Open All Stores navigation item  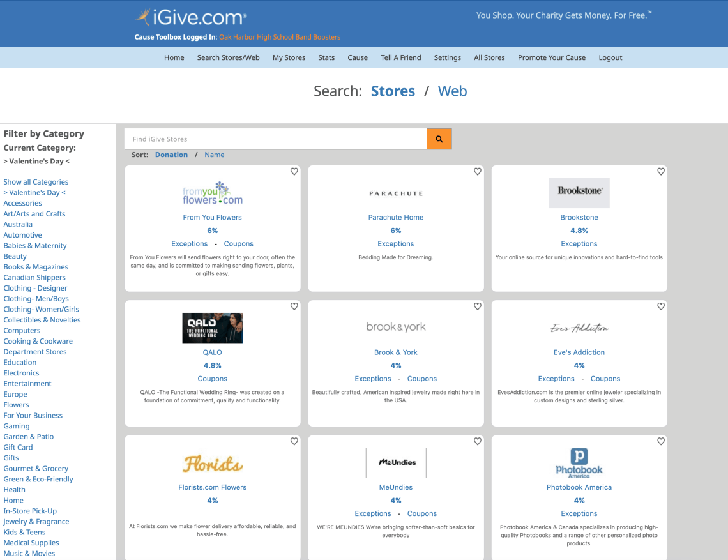pyautogui.click(x=489, y=57)
